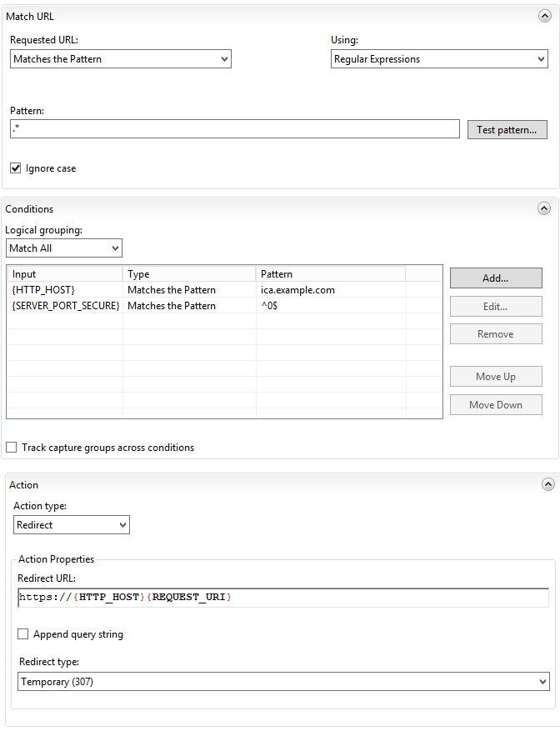Click the Edit... condition button
The image size is (560, 731).
pyautogui.click(x=496, y=306)
